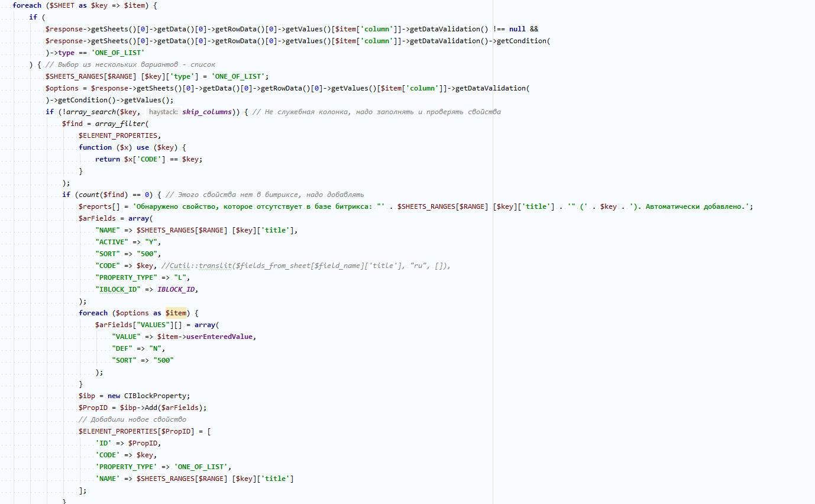Click the 'haystack:' parameter hint

pyautogui.click(x=164, y=112)
